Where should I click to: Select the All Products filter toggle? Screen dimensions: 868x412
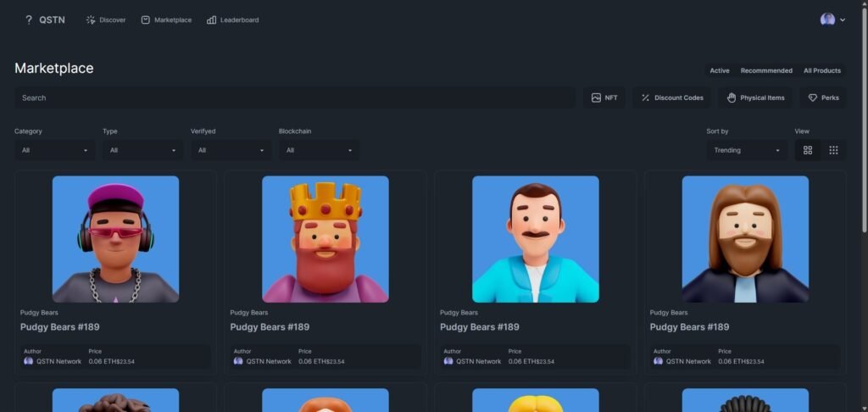(x=821, y=70)
